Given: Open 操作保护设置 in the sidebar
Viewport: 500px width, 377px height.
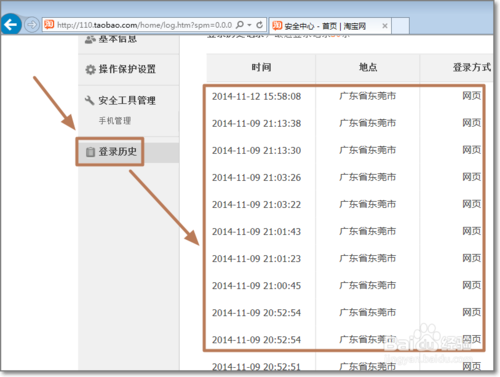Looking at the screenshot, I should pos(127,69).
